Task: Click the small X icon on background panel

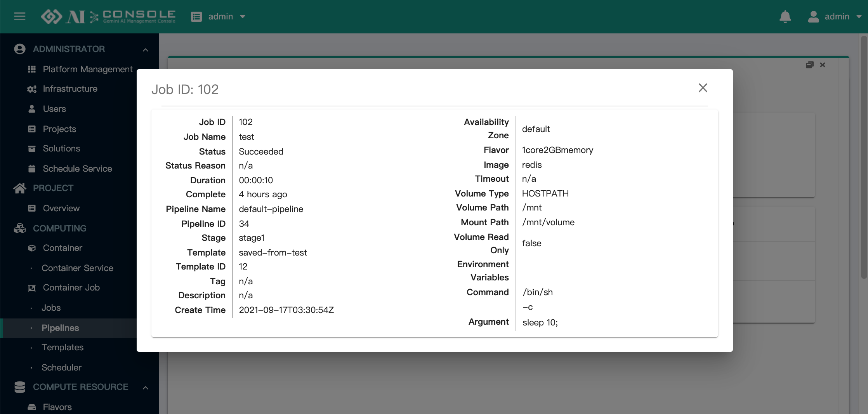Action: (823, 65)
